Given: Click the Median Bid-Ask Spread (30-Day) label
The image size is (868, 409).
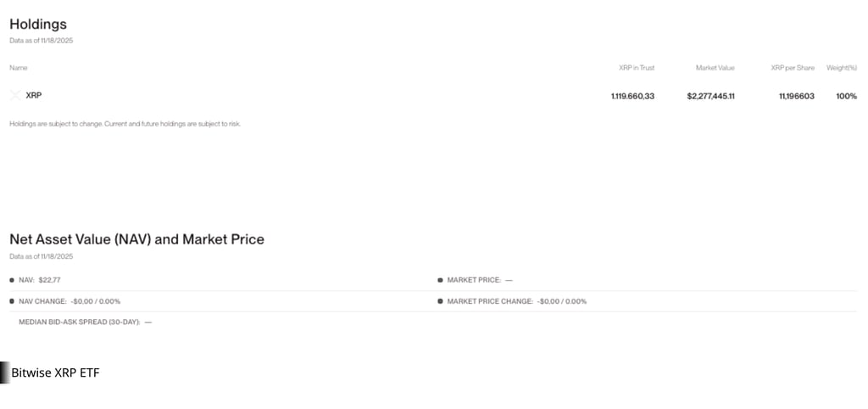Looking at the screenshot, I should pyautogui.click(x=81, y=322).
